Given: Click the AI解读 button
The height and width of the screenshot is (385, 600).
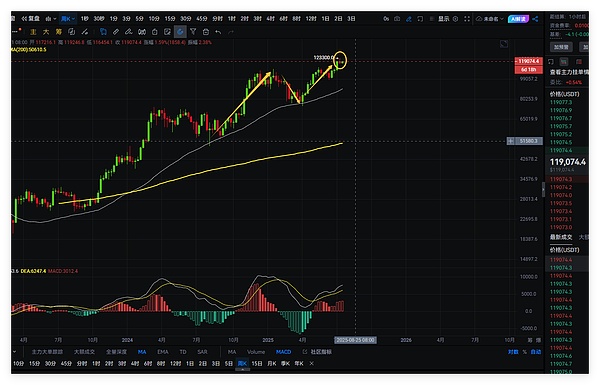Looking at the screenshot, I should coord(518,19).
